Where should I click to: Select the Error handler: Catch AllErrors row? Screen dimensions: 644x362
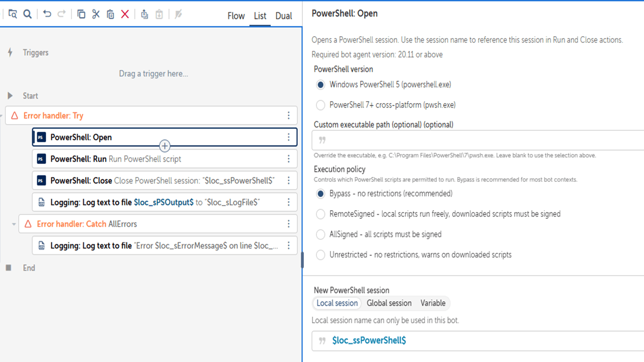coord(158,224)
